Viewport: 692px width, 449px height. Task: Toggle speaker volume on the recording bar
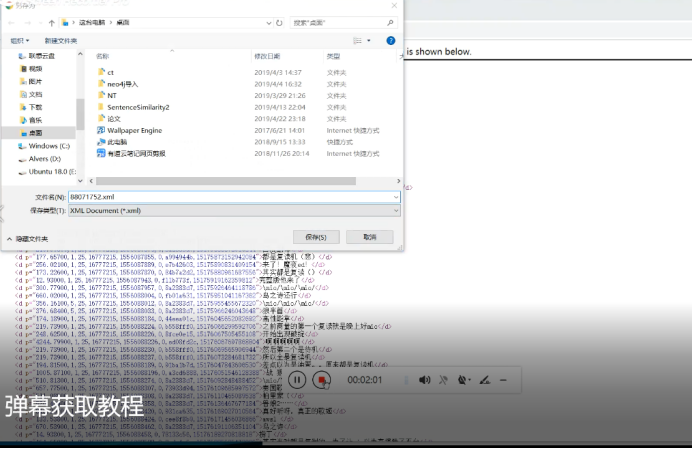[x=424, y=380]
